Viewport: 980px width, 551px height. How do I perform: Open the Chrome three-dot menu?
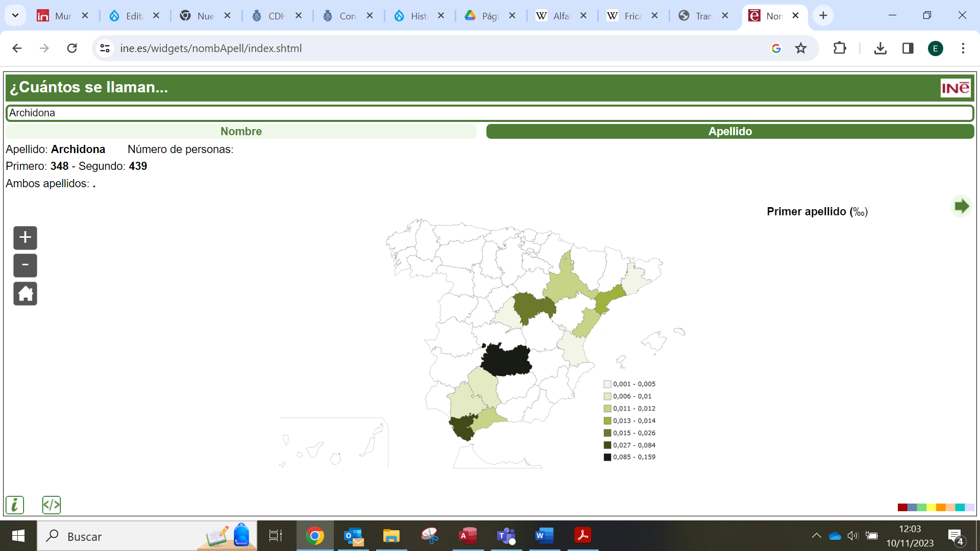[963, 48]
